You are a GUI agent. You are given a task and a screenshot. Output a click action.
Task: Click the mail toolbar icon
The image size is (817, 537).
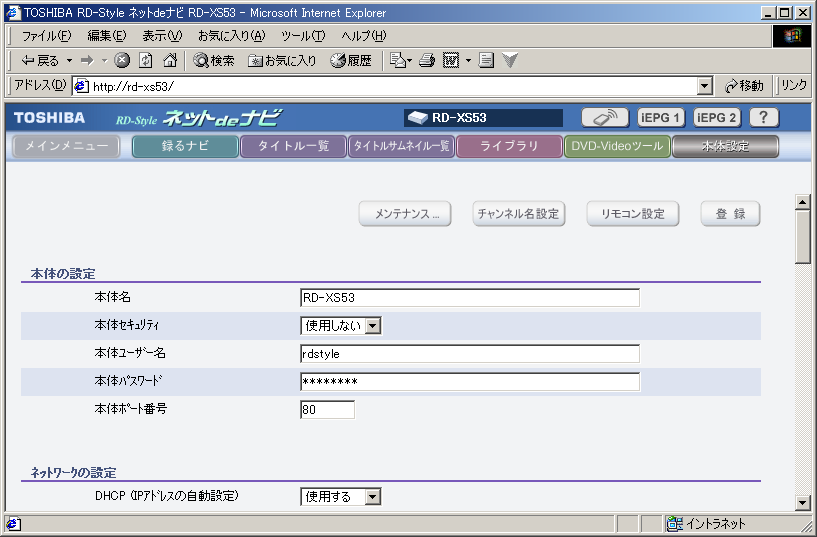tap(398, 61)
